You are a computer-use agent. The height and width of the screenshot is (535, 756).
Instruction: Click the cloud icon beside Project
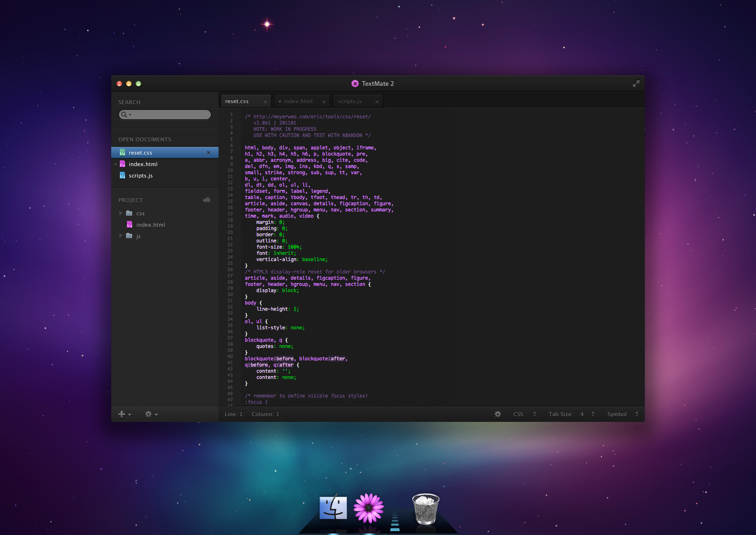tap(207, 199)
